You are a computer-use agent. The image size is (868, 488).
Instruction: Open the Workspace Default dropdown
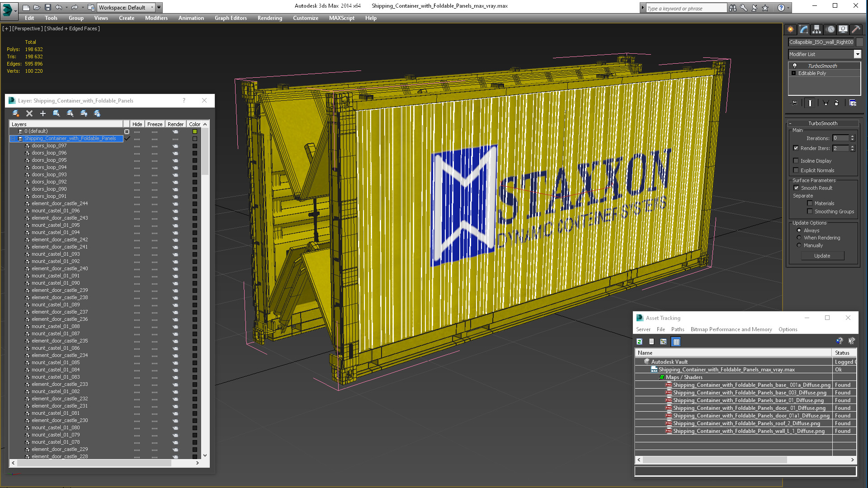click(126, 7)
